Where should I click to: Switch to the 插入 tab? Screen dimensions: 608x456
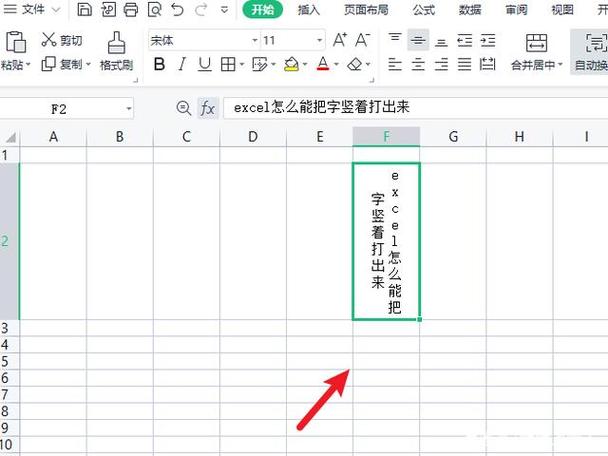click(x=309, y=9)
